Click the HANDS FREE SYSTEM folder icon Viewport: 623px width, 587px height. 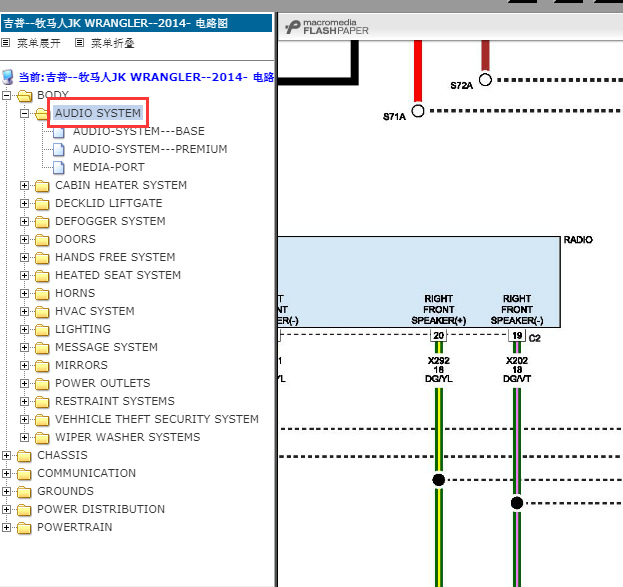pyautogui.click(x=42, y=258)
